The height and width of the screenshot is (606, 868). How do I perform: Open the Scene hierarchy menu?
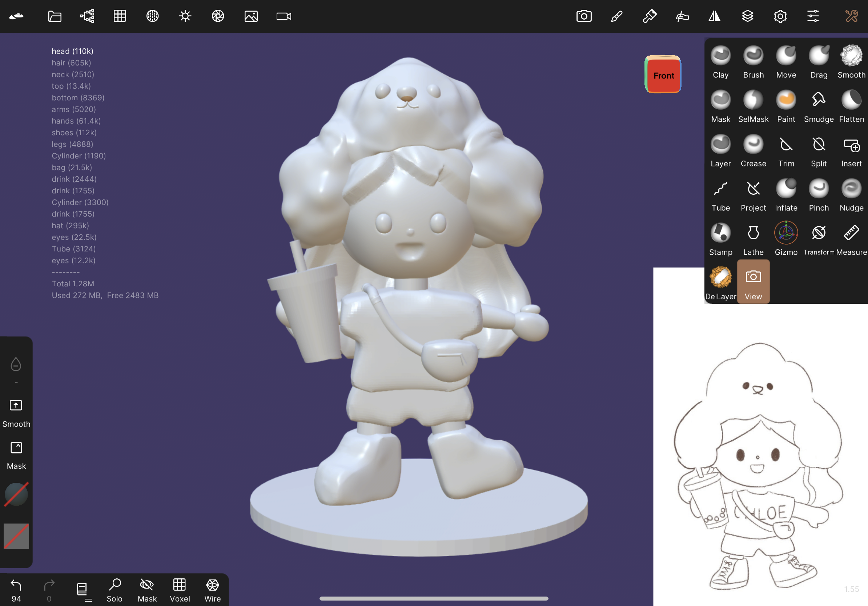coord(87,16)
